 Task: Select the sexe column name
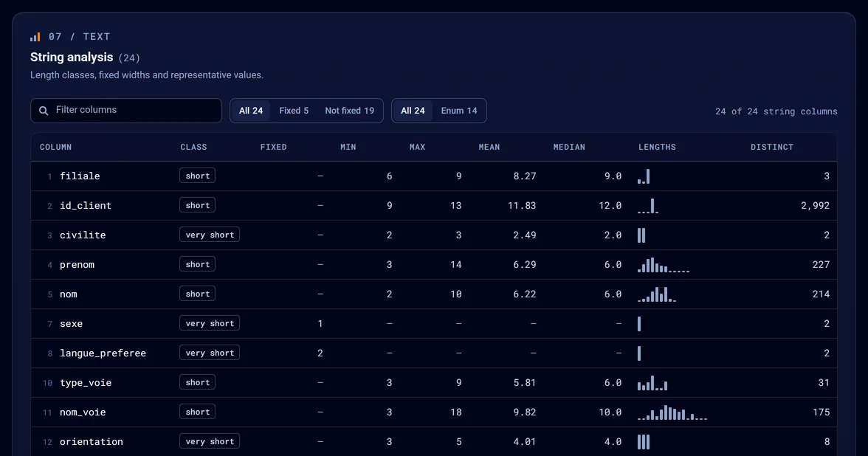[x=71, y=324]
